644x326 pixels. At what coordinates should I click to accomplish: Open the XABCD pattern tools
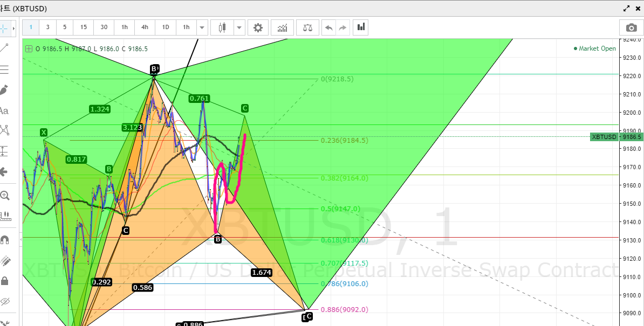coord(4,130)
